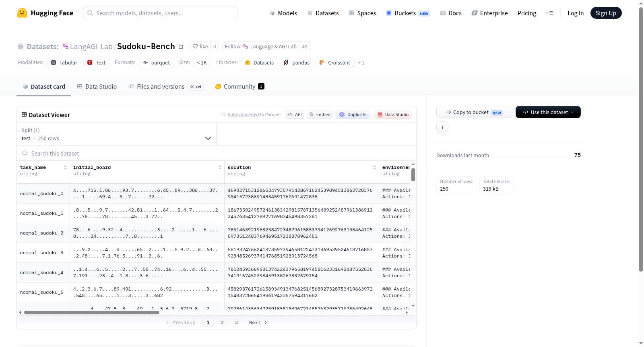The width and height of the screenshot is (644, 347).
Task: Click the like heart button
Action: point(200,47)
